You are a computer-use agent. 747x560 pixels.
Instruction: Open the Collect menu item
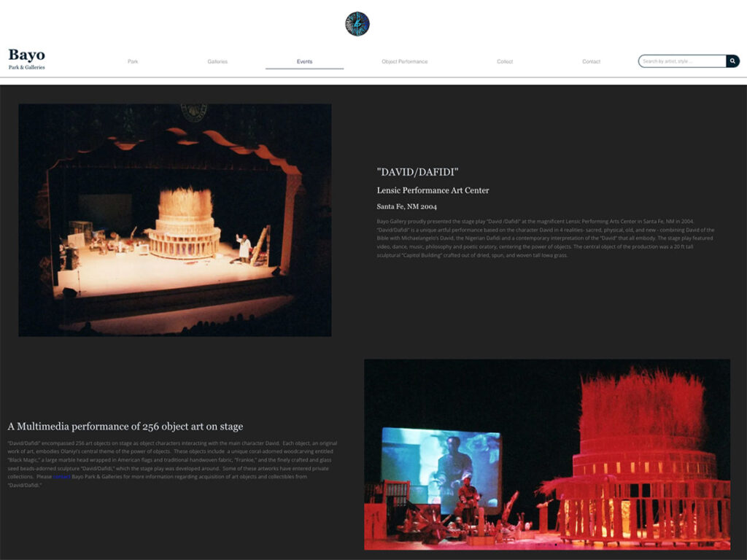tap(505, 61)
